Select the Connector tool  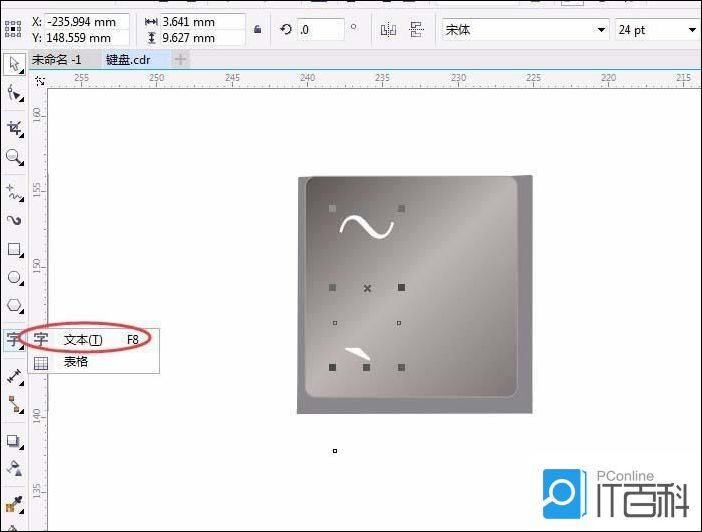[15, 404]
